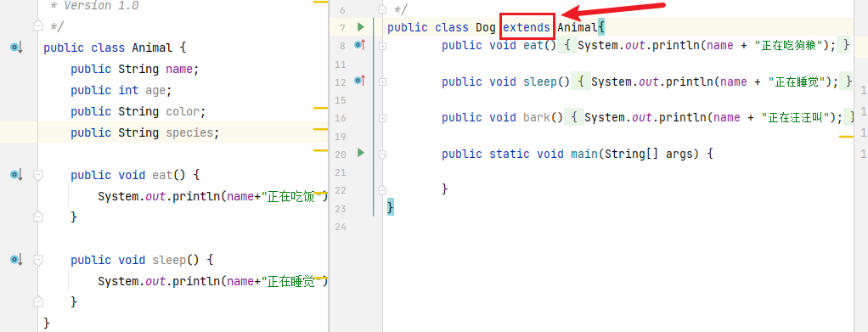Click the main method name

(584, 154)
